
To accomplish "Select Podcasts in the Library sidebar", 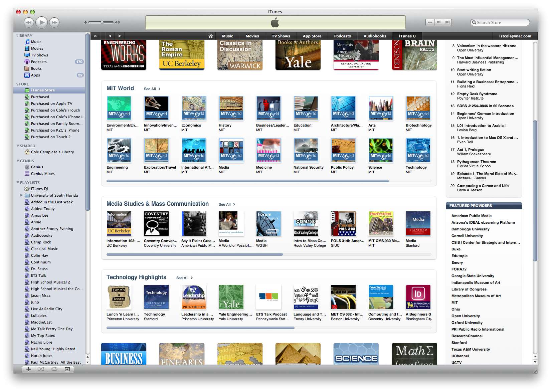I will 38,61.
